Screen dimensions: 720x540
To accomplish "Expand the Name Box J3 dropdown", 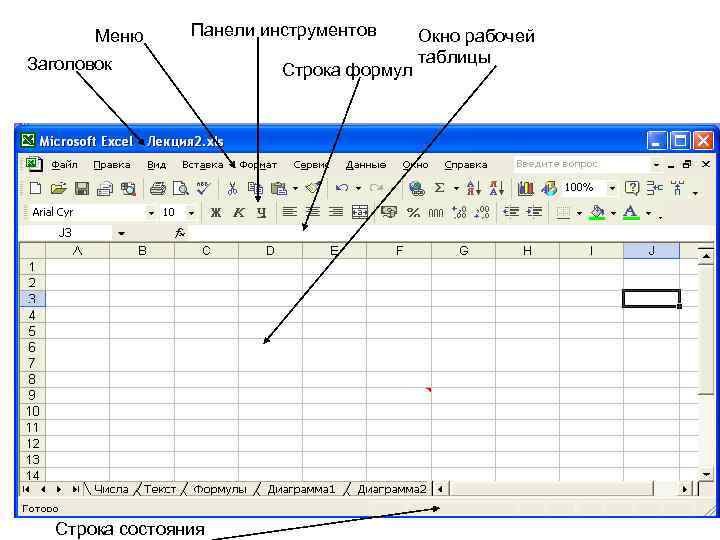I will [121, 234].
